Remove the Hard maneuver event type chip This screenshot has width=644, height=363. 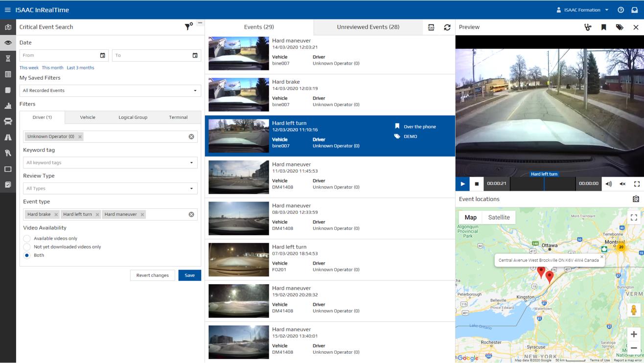142,214
